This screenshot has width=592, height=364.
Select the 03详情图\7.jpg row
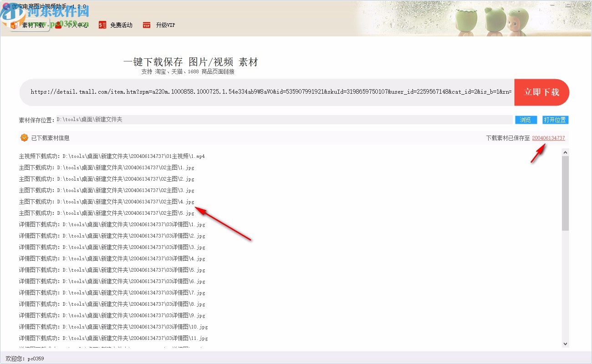(x=112, y=293)
